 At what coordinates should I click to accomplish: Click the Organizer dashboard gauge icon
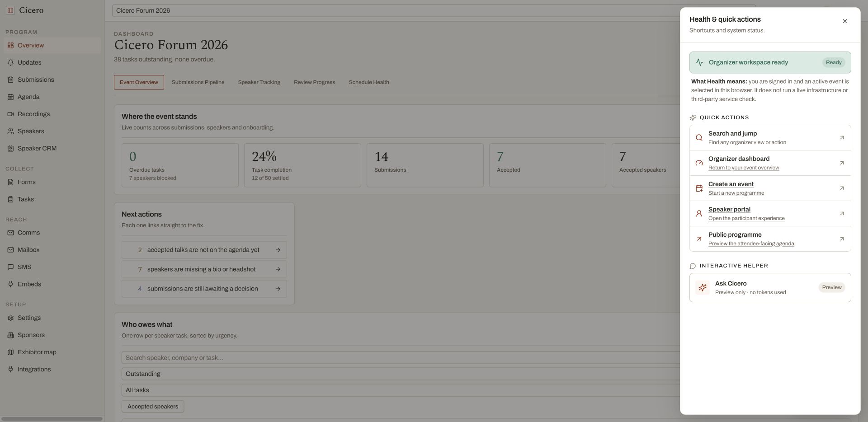(x=699, y=163)
